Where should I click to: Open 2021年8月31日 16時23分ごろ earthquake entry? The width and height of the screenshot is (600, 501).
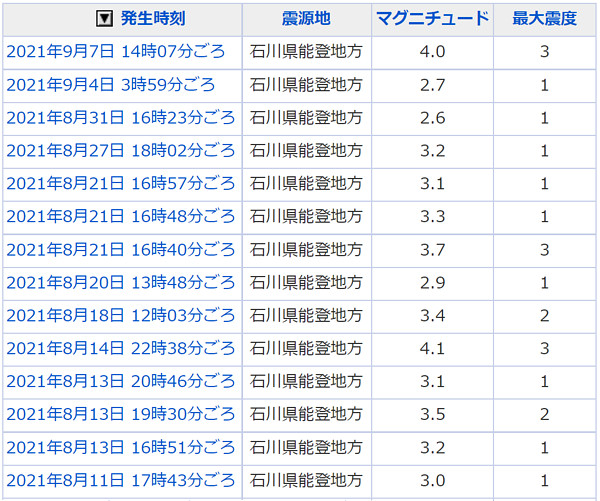point(121,118)
